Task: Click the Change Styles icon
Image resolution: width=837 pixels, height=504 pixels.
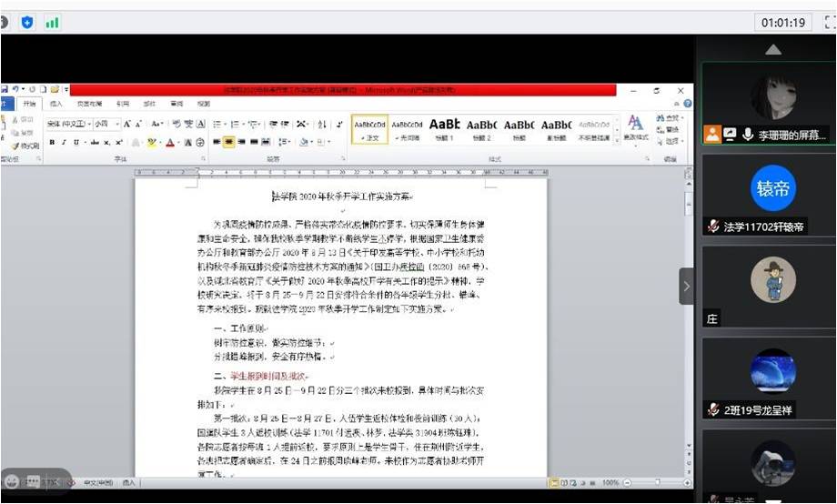Action: click(x=635, y=127)
